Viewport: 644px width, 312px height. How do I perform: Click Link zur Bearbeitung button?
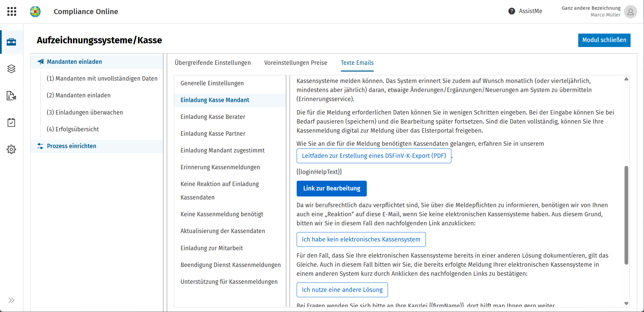332,188
